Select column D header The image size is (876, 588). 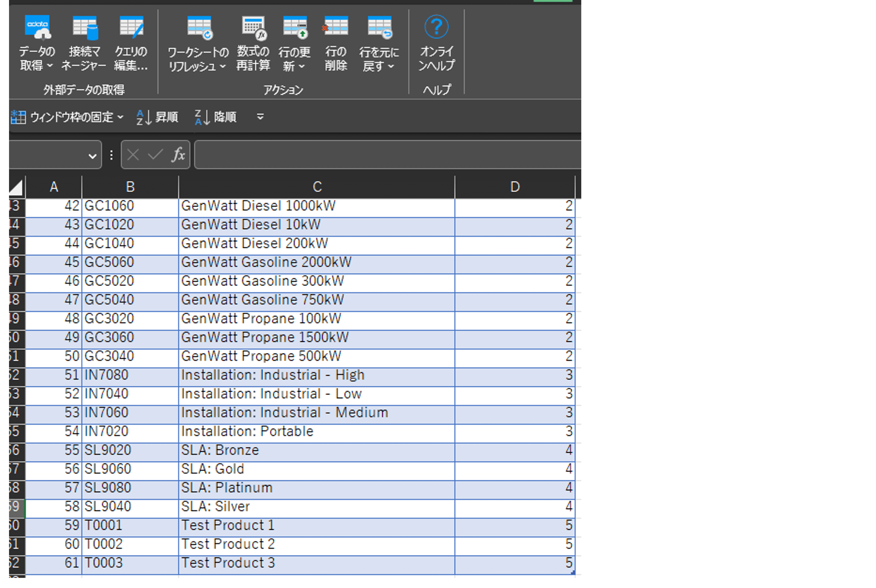pyautogui.click(x=515, y=187)
